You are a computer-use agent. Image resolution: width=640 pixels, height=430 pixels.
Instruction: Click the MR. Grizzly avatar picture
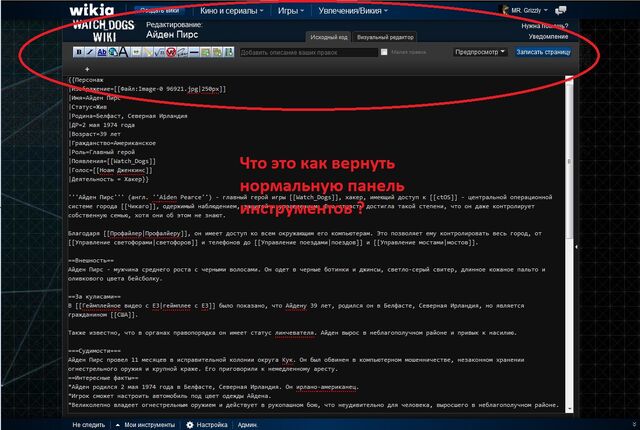[x=505, y=10]
